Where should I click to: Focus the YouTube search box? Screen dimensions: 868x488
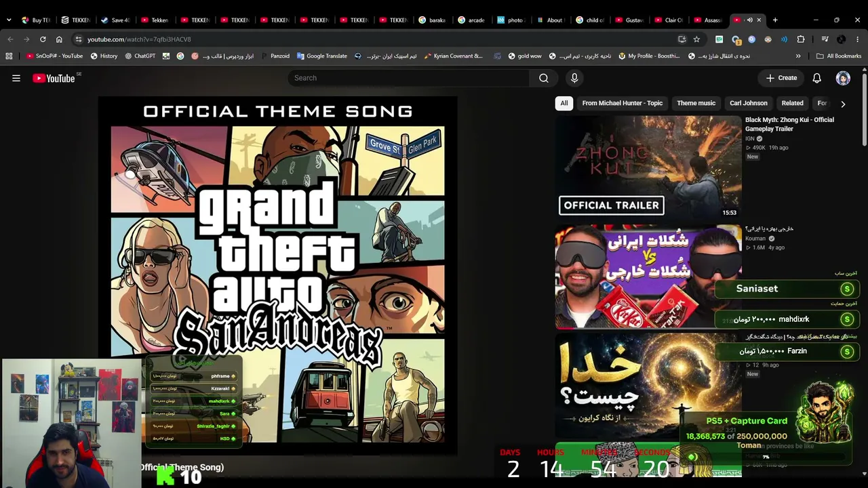pos(409,78)
